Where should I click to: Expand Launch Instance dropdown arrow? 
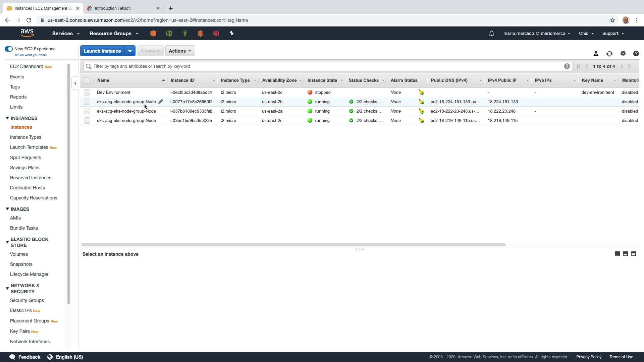tap(130, 51)
